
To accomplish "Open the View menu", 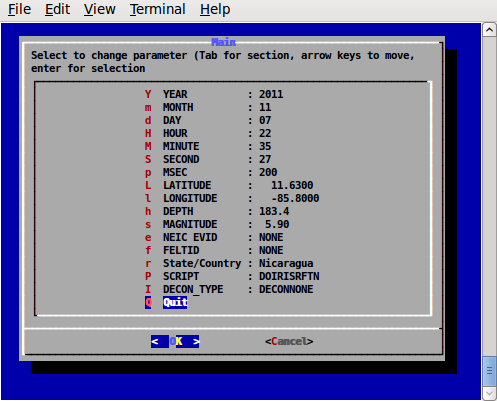I will pyautogui.click(x=99, y=9).
